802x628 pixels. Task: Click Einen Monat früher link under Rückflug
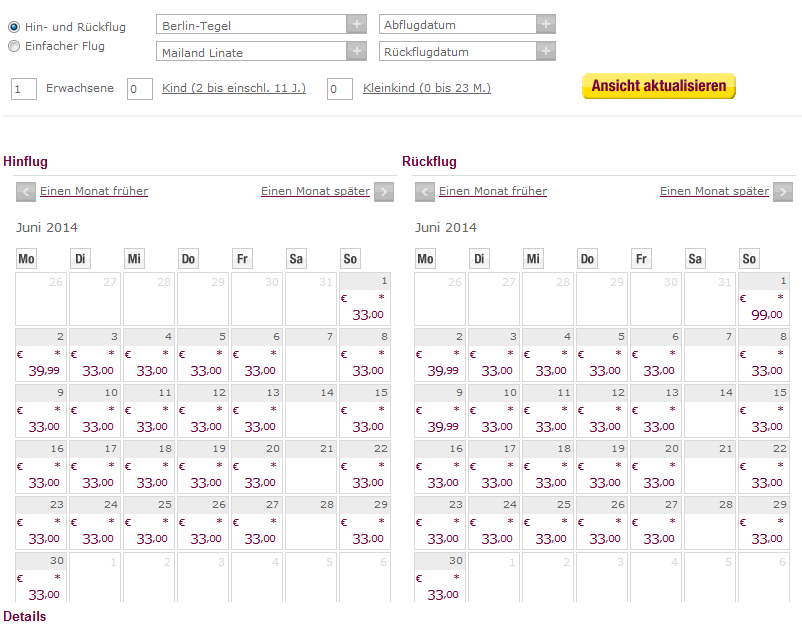(493, 191)
